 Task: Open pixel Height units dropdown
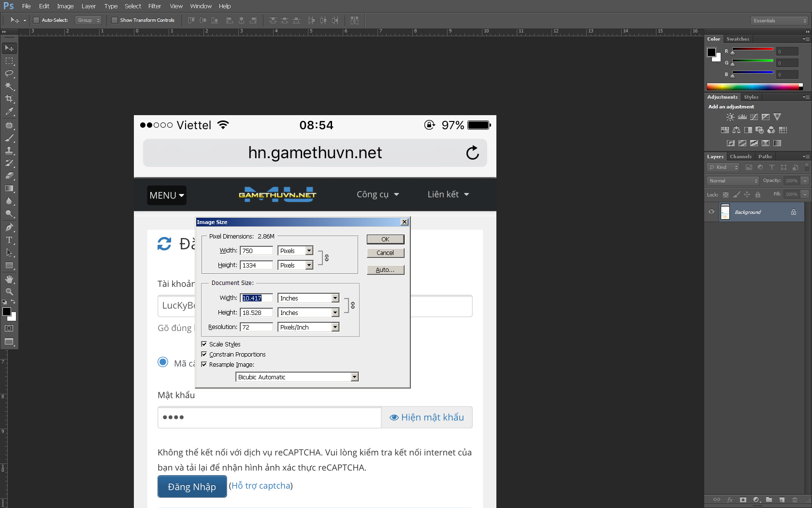(x=309, y=265)
